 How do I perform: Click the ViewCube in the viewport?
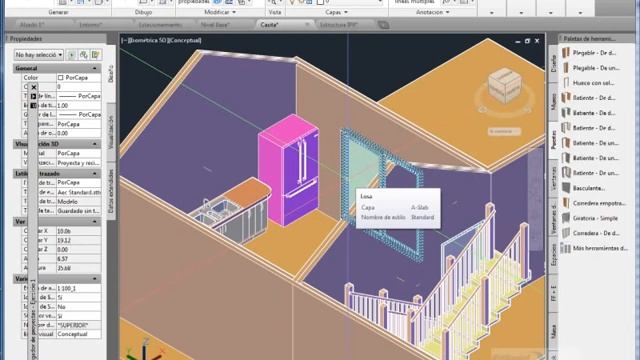coord(504,86)
